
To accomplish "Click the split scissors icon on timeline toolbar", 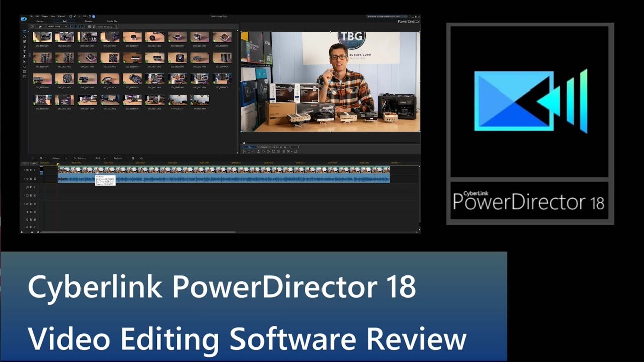I will [x=41, y=158].
